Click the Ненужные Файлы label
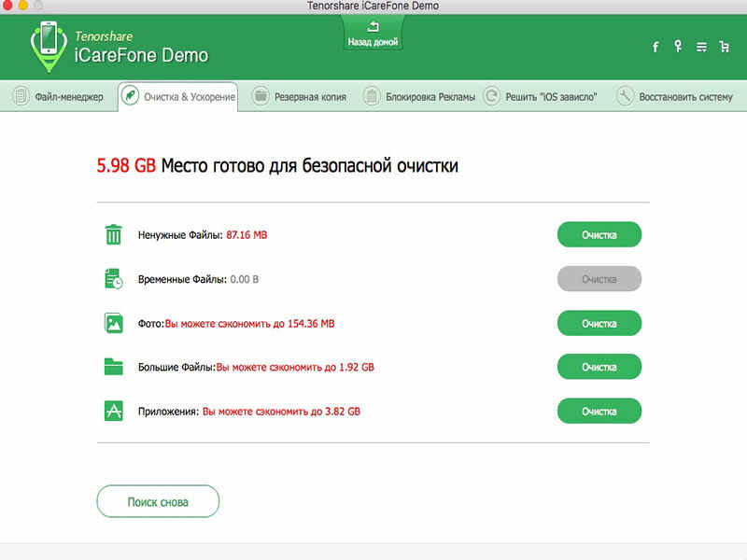Viewport: 747px width, 560px height. coord(180,235)
